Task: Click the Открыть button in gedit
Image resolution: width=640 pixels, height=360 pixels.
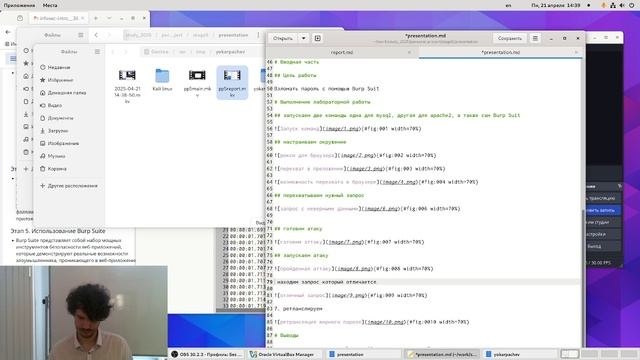Action: pyautogui.click(x=283, y=38)
